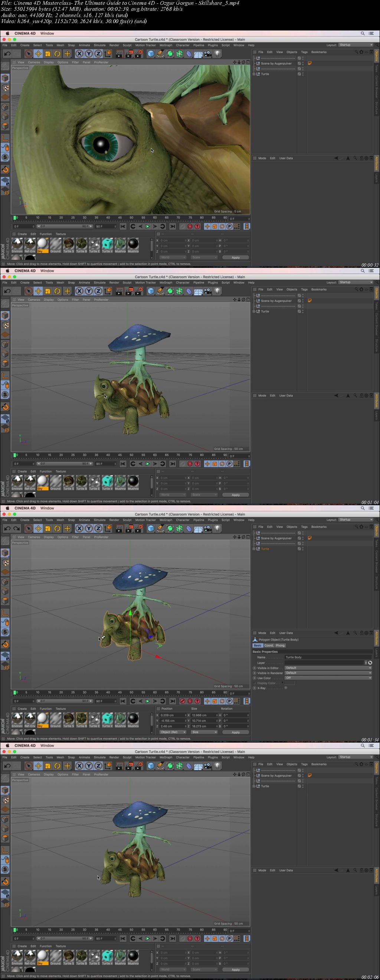Click the Deformer icon in 00:02:06 frame toolbar

pos(189,766)
